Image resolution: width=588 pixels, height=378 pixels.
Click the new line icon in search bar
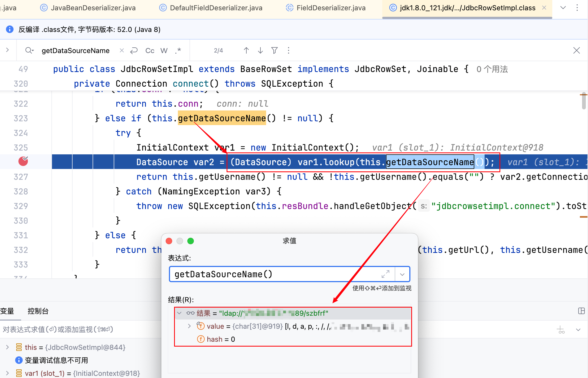tap(134, 51)
